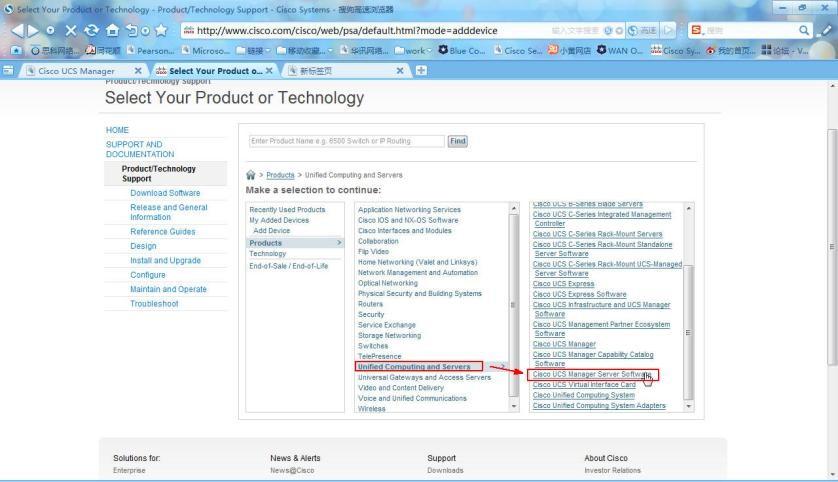Open the Microso... bookmark
Screen dimensions: 838x482
pos(206,50)
